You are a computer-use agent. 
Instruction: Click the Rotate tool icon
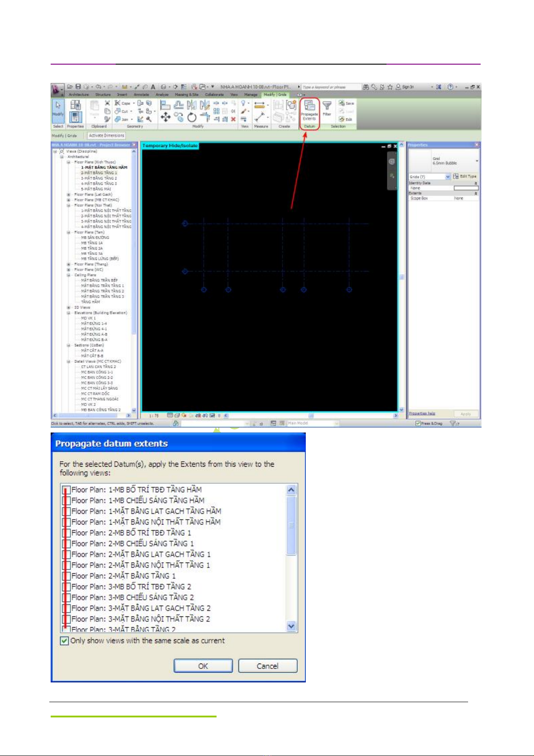[192, 118]
